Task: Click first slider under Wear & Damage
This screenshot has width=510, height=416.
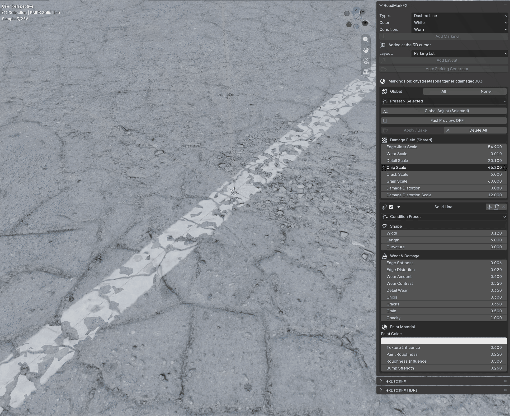Action: (444, 263)
